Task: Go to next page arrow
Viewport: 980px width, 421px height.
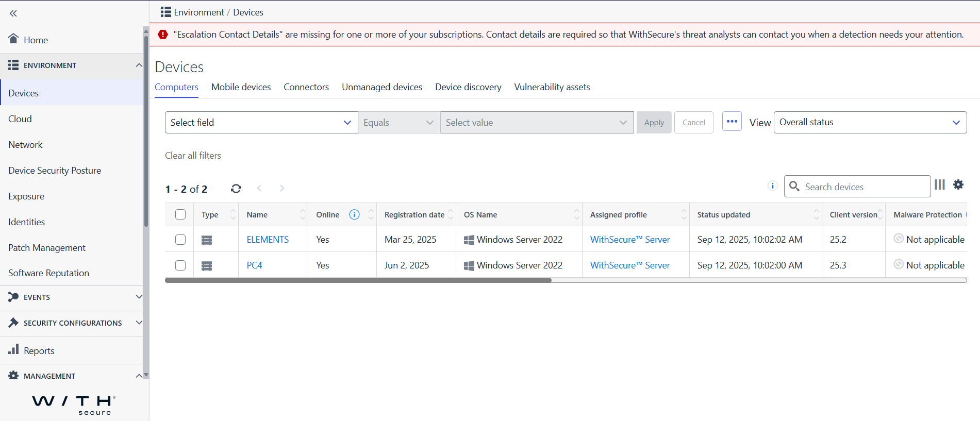Action: point(282,188)
